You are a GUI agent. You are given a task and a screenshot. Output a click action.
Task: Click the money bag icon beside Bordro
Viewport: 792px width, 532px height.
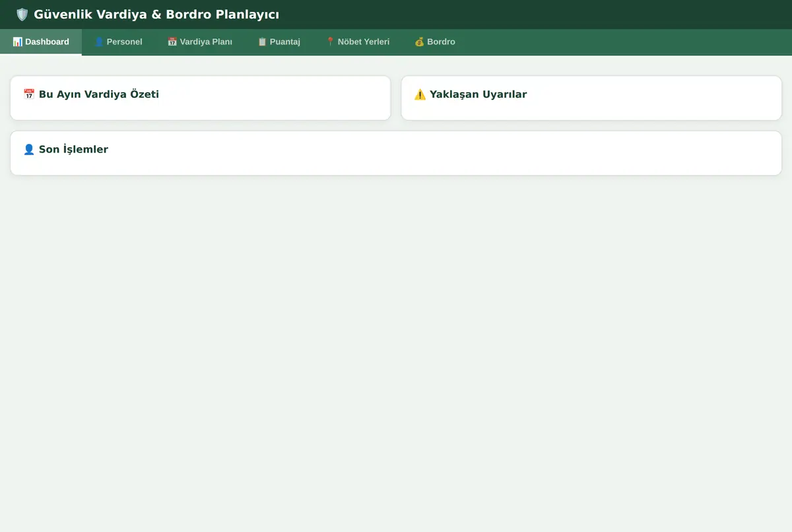point(420,42)
